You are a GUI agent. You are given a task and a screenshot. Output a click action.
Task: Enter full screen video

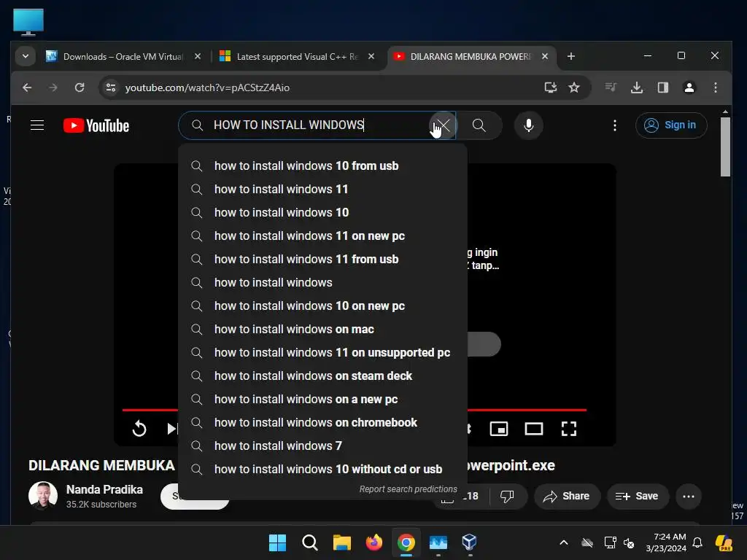[x=569, y=429]
